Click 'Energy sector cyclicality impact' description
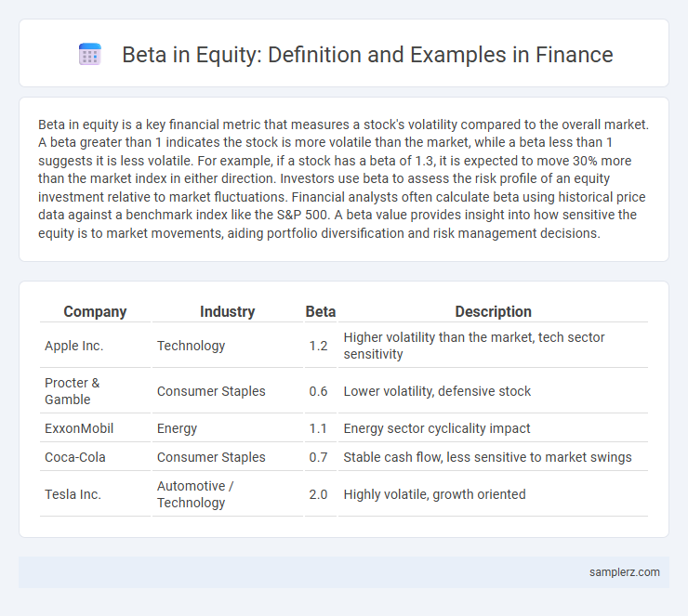This screenshot has height=616, width=688. click(x=437, y=428)
